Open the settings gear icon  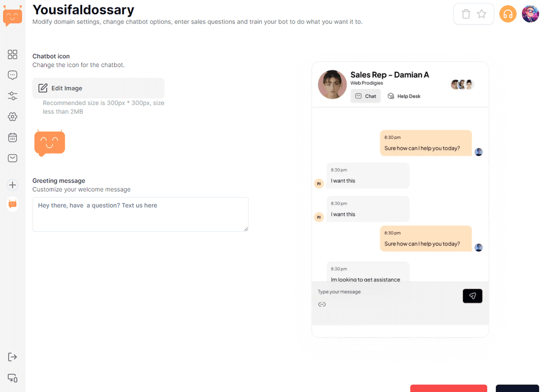(13, 117)
